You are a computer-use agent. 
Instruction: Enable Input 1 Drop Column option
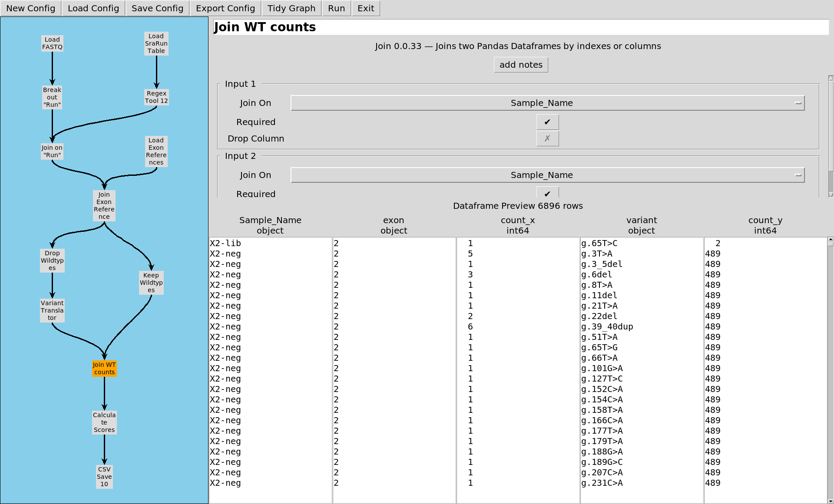pyautogui.click(x=547, y=138)
